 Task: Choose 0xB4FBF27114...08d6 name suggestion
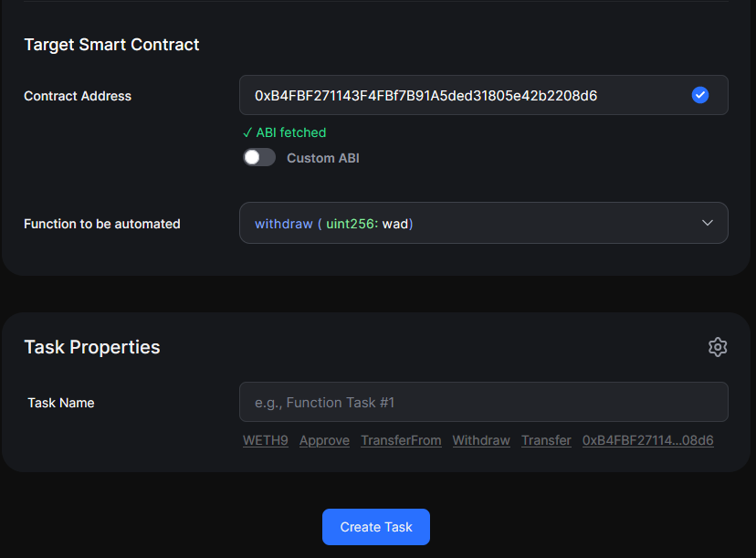click(x=648, y=440)
